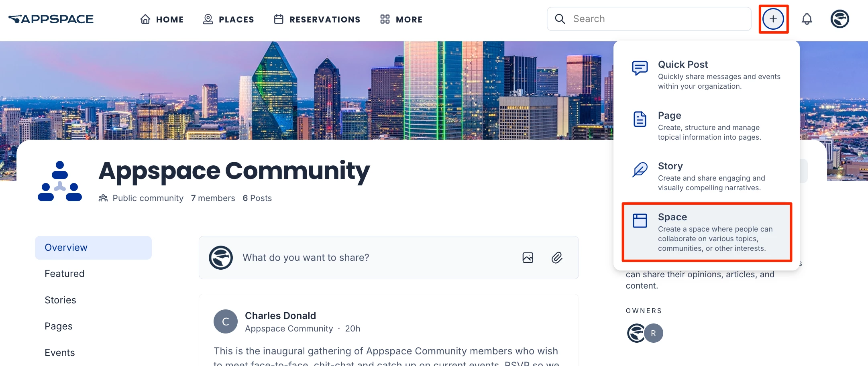This screenshot has width=868, height=366.
Task: Click the Space window icon
Action: [x=640, y=221]
